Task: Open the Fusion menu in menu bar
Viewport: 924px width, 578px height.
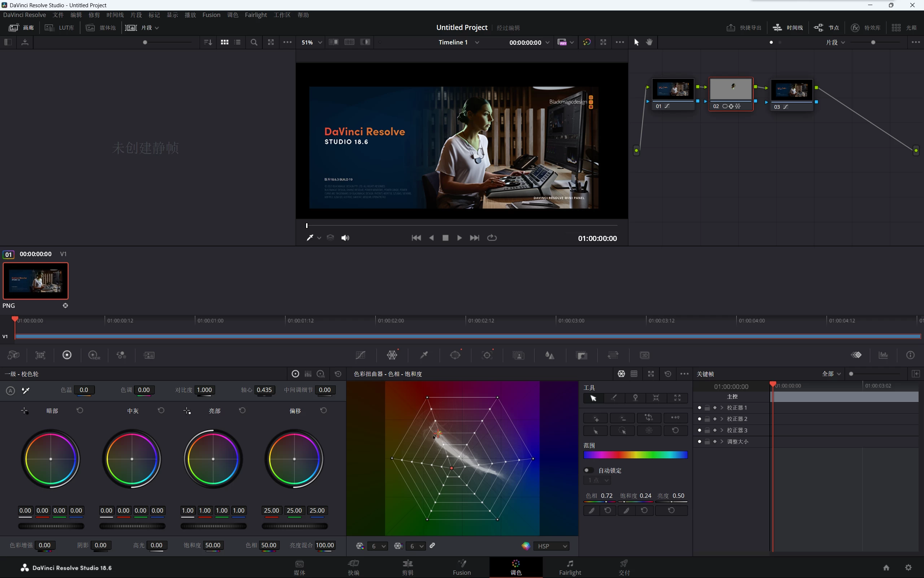Action: (x=211, y=15)
